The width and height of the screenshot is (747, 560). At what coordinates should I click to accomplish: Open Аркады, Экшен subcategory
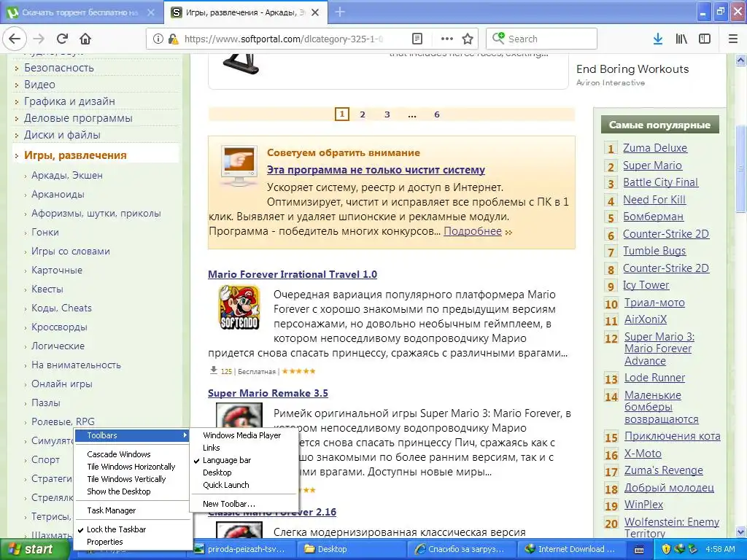[66, 175]
